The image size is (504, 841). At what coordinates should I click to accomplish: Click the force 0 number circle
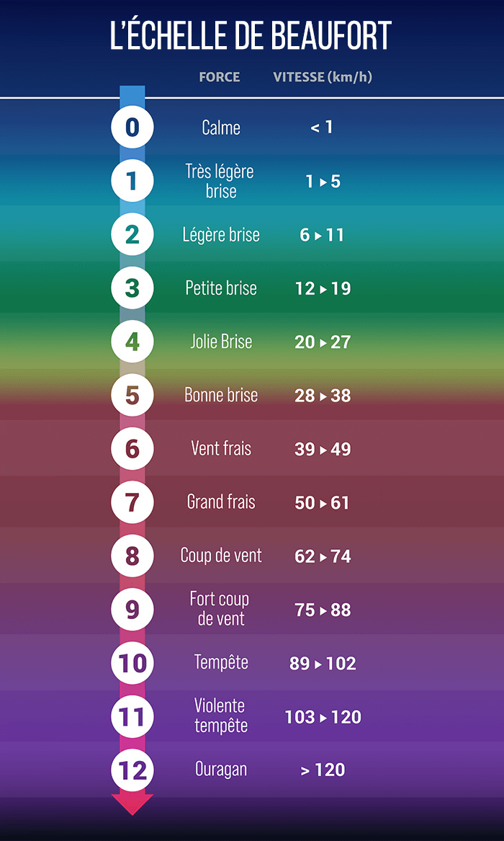132,128
